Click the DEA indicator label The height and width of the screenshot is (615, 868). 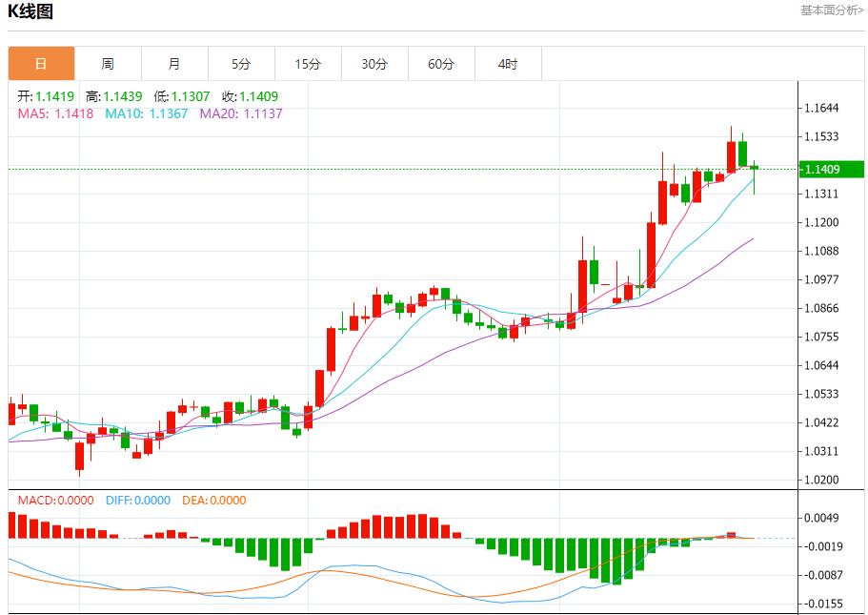click(213, 501)
